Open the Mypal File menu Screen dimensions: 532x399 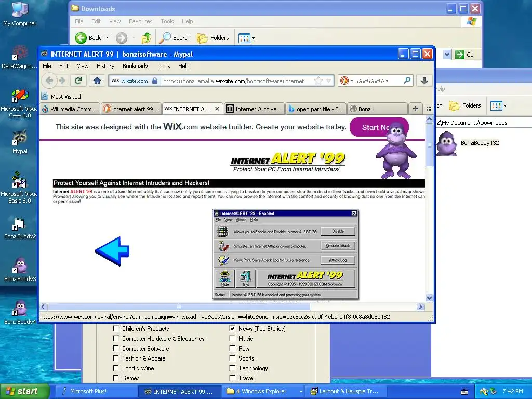[x=47, y=66]
